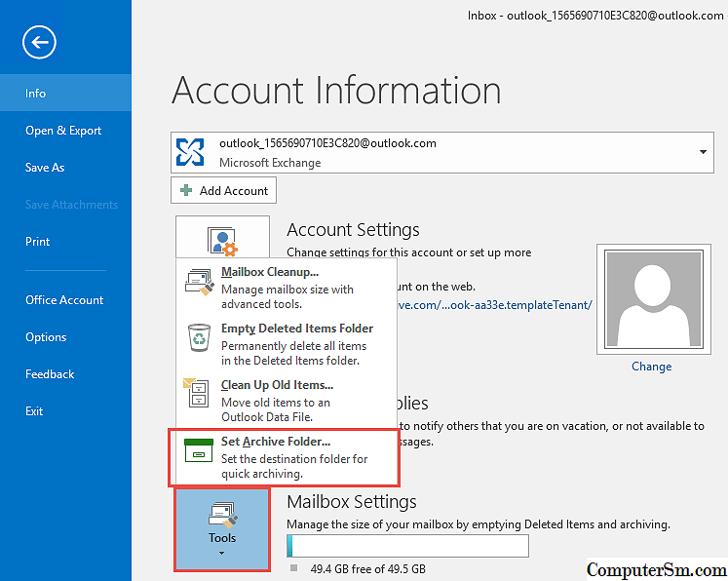Open the Open & Export section
This screenshot has width=728, height=581.
[65, 131]
